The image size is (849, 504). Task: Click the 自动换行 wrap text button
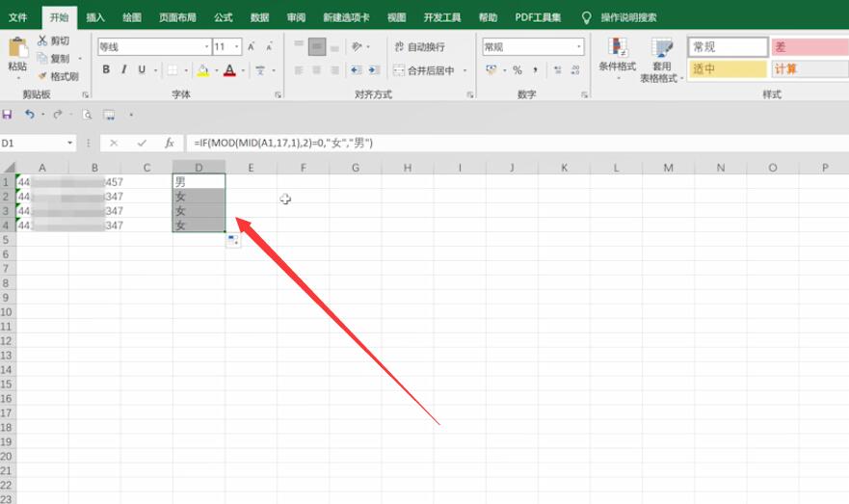(x=419, y=47)
